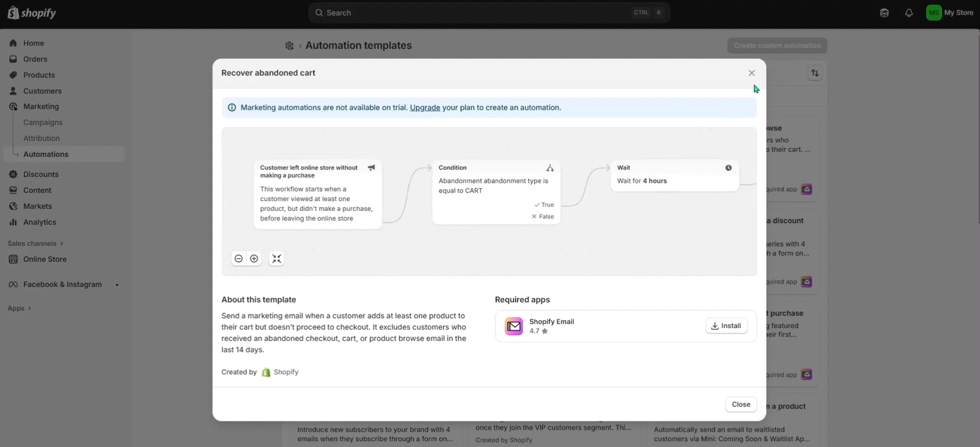The width and height of the screenshot is (980, 447).
Task: Click the Shopify logo in top bar
Action: click(x=32, y=13)
